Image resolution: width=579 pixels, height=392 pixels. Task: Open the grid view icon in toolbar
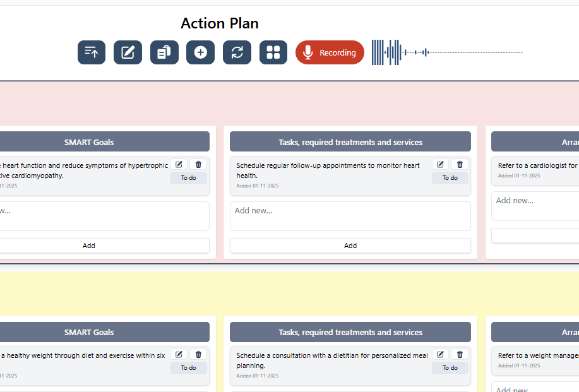[x=273, y=52]
